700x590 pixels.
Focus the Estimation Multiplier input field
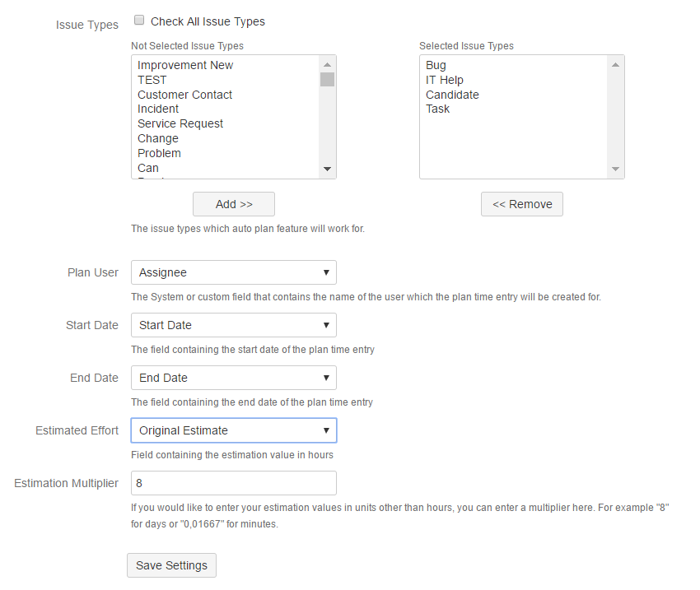point(234,483)
